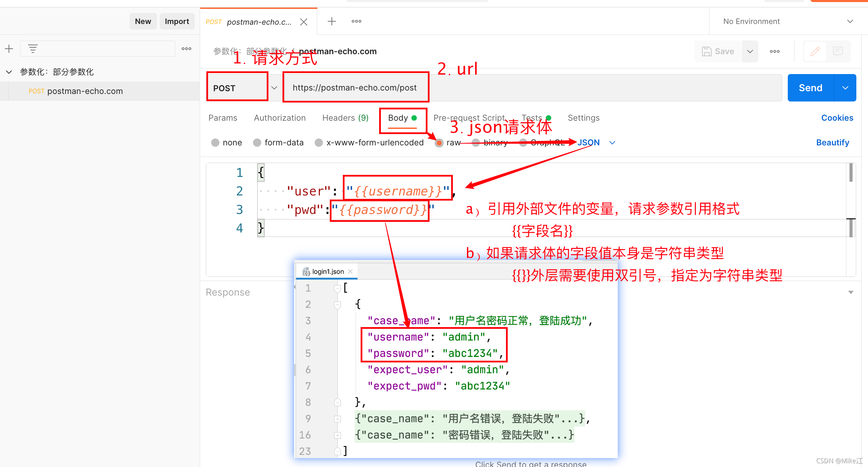This screenshot has width=868, height=467.
Task: Click the Import button
Action: [x=177, y=21]
